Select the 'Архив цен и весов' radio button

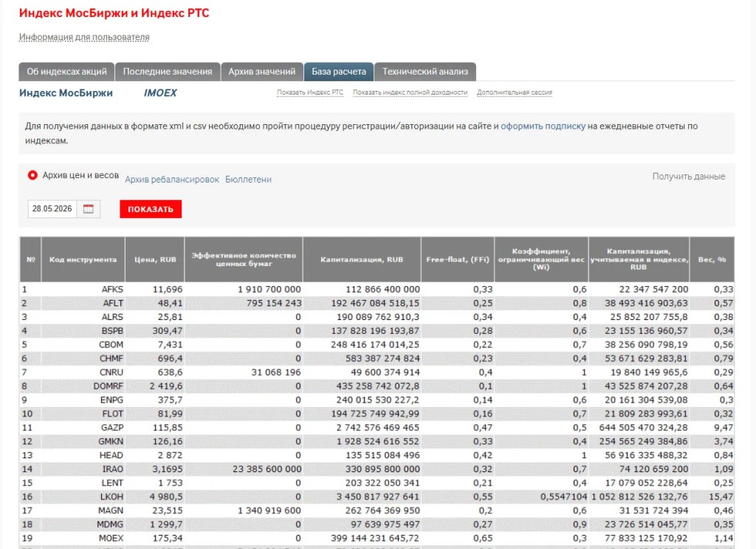pyautogui.click(x=32, y=175)
